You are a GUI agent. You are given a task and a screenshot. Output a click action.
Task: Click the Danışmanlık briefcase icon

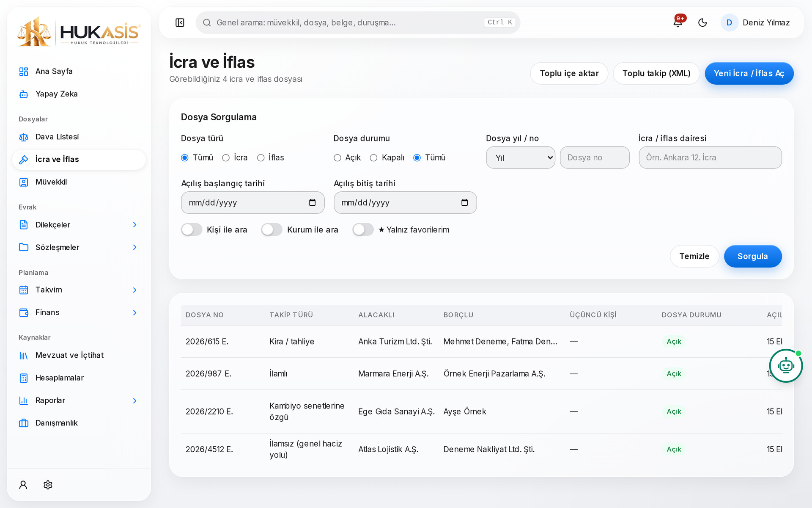coord(24,423)
